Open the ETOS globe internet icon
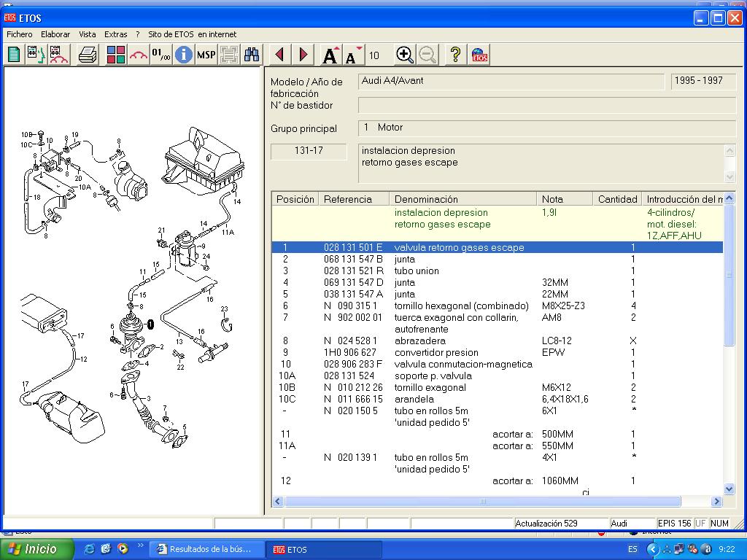Image resolution: width=747 pixels, height=560 pixels. [x=479, y=55]
